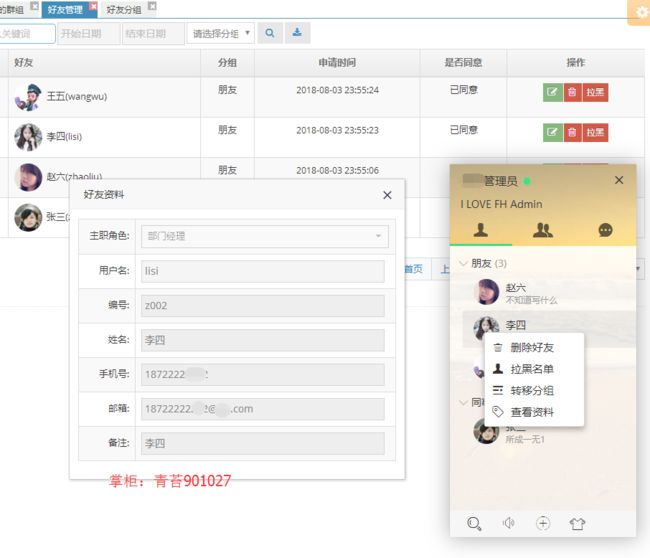Click 李四 avatar in friends table
Image resolution: width=650 pixels, height=558 pixels.
(28, 137)
